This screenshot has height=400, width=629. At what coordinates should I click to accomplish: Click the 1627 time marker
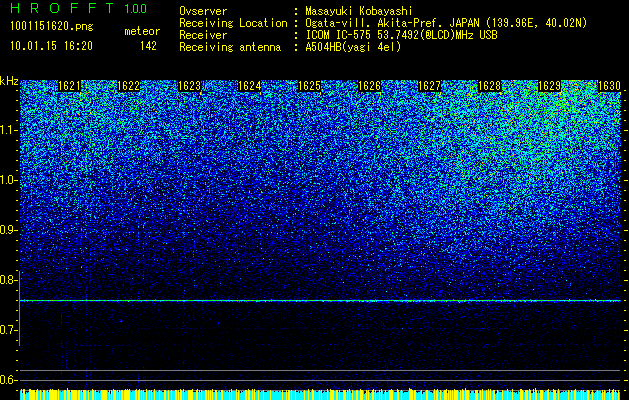pyautogui.click(x=429, y=86)
